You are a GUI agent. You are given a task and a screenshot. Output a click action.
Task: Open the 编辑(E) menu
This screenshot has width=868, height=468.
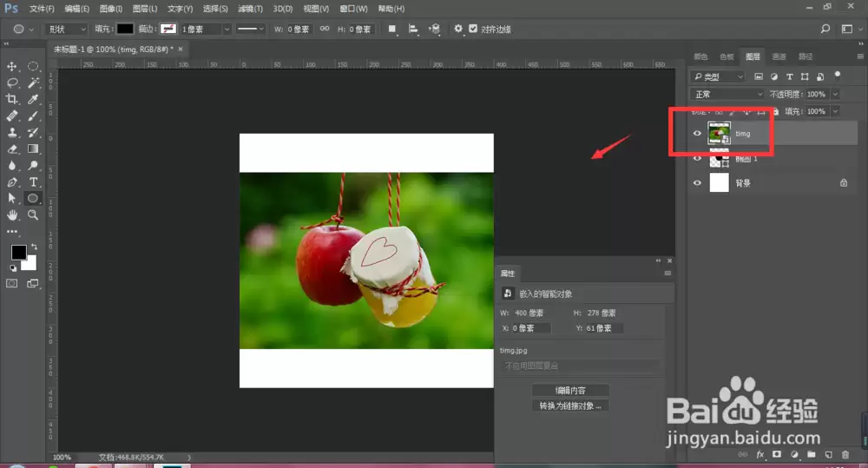tap(76, 9)
